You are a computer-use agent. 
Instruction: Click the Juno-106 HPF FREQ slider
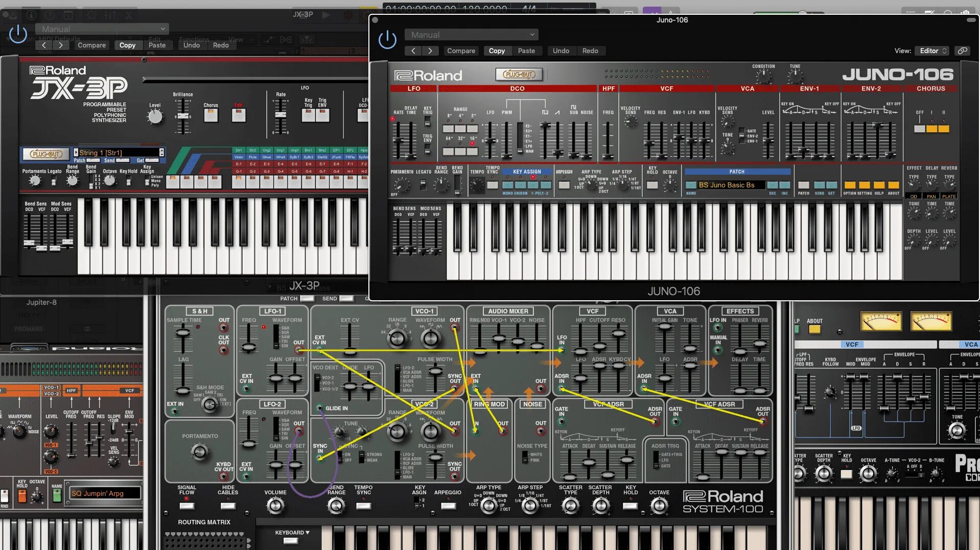608,140
